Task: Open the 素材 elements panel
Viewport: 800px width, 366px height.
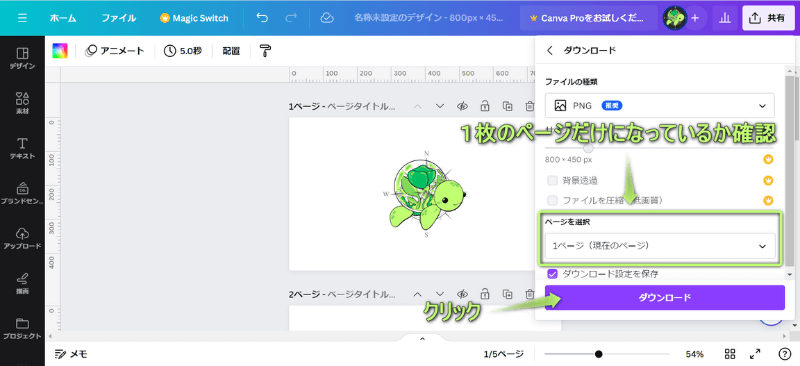Action: [x=22, y=103]
